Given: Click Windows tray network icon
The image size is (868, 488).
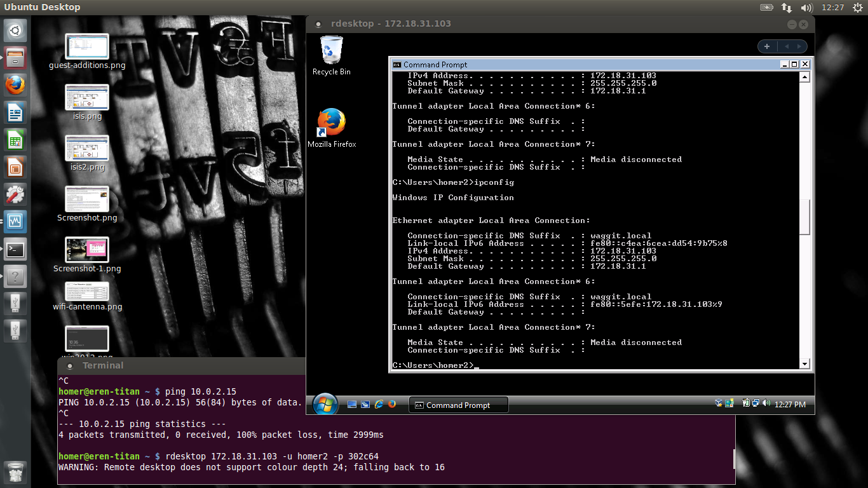Looking at the screenshot, I should pyautogui.click(x=756, y=403).
